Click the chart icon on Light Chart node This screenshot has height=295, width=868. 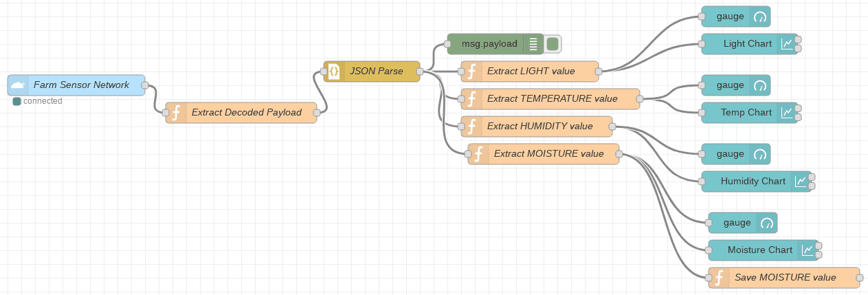pos(787,44)
